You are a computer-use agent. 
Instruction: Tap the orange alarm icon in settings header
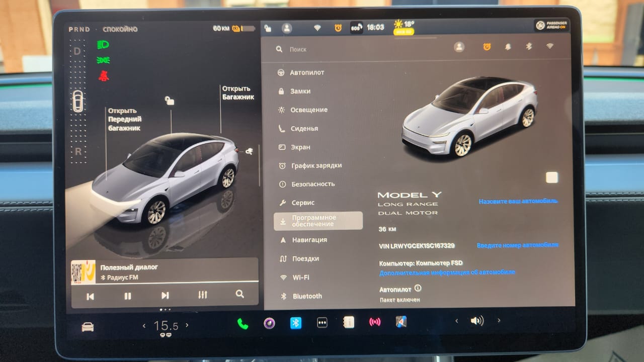(x=487, y=47)
